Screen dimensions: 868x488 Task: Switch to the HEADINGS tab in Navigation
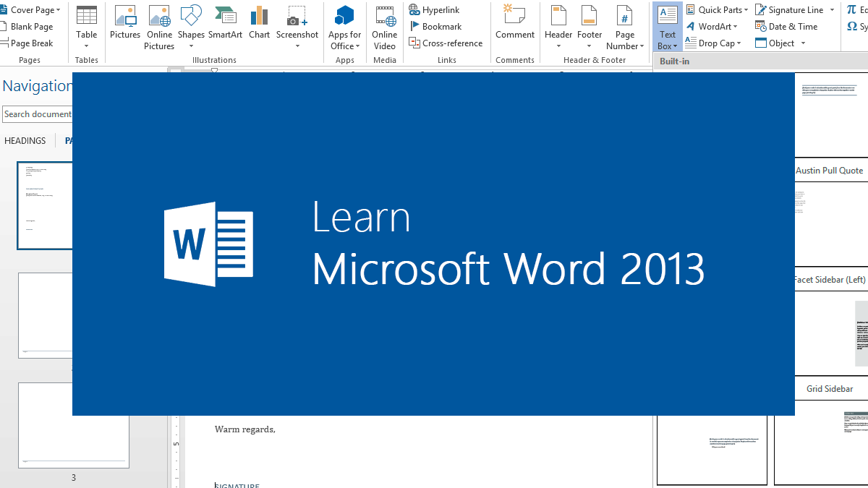pyautogui.click(x=25, y=141)
